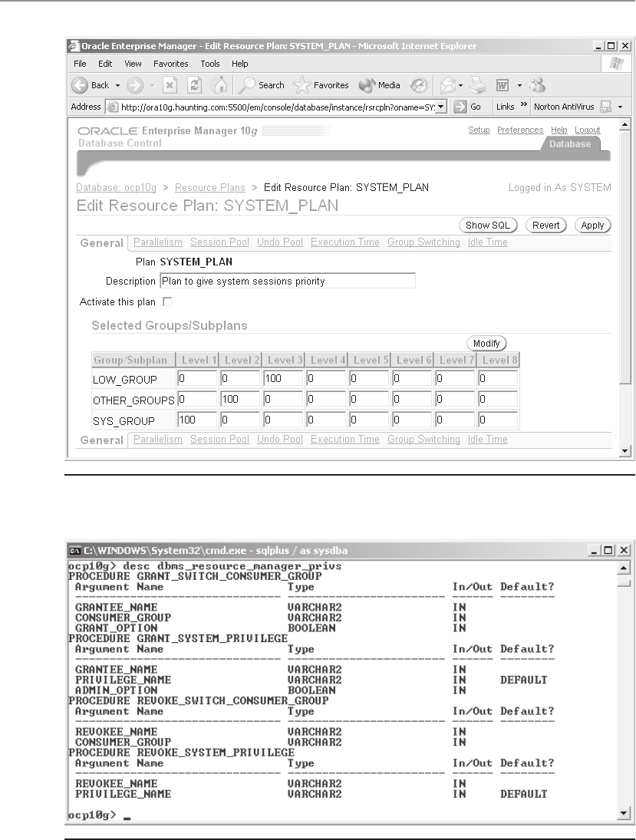Image resolution: width=636 pixels, height=840 pixels.
Task: Click the Home icon in browser toolbar
Action: (x=219, y=85)
